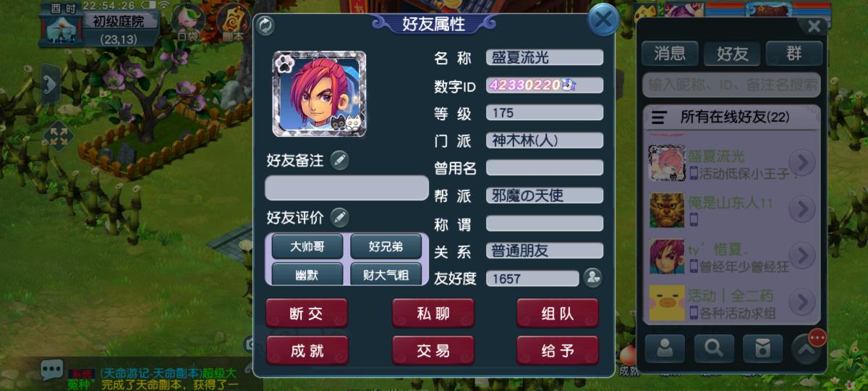Open the chat bubble icon at bottom left
This screenshot has width=868, height=391.
[x=51, y=370]
